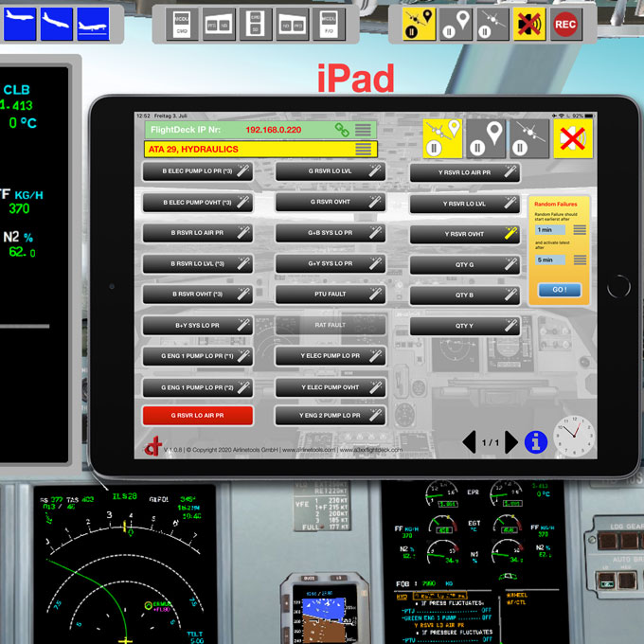Viewport: 644px width, 644px height.
Task: Go to previous page with left black arrow
Action: click(x=469, y=442)
